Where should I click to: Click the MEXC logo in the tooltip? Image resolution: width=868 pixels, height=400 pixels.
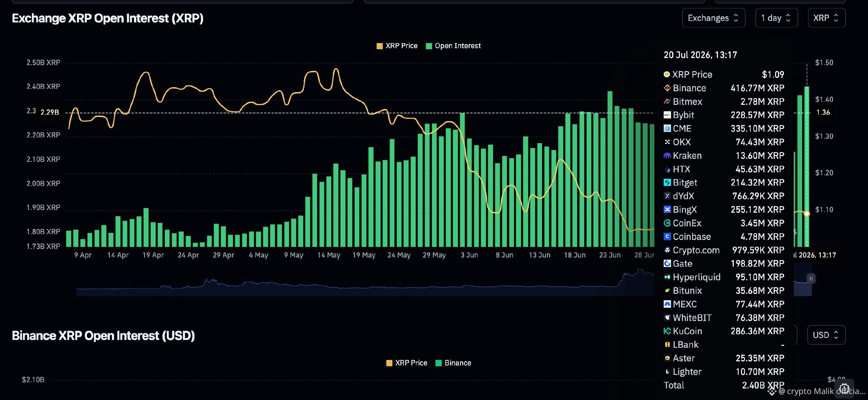[x=667, y=304]
